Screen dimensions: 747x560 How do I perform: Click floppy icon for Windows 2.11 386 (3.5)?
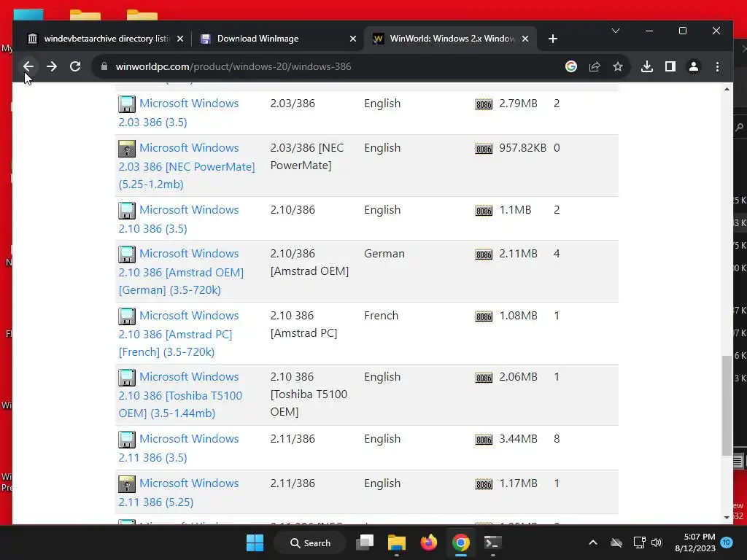(127, 440)
